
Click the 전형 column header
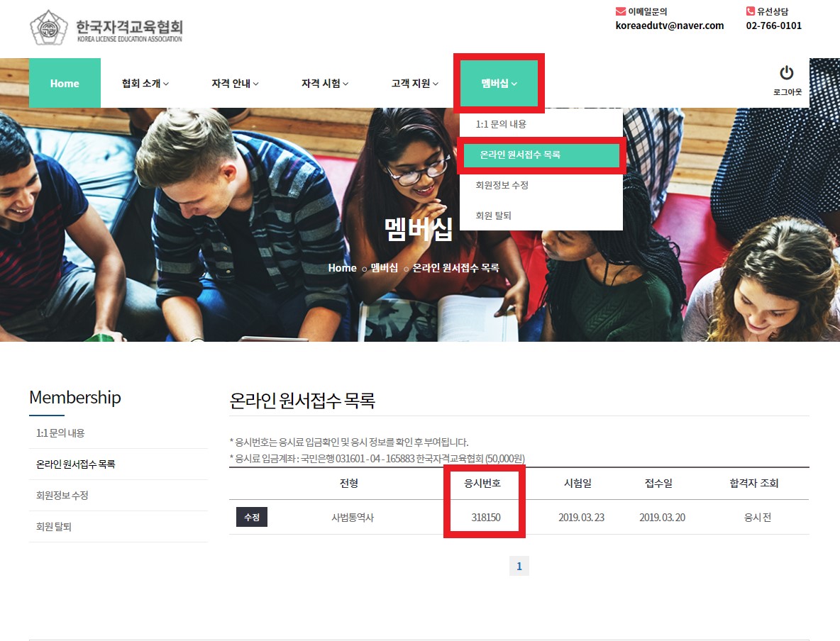coord(349,483)
